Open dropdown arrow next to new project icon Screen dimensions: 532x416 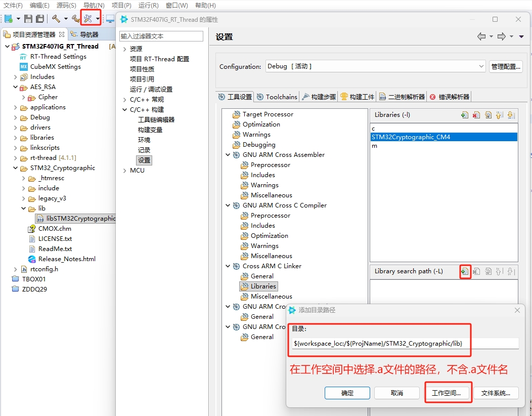[18, 19]
